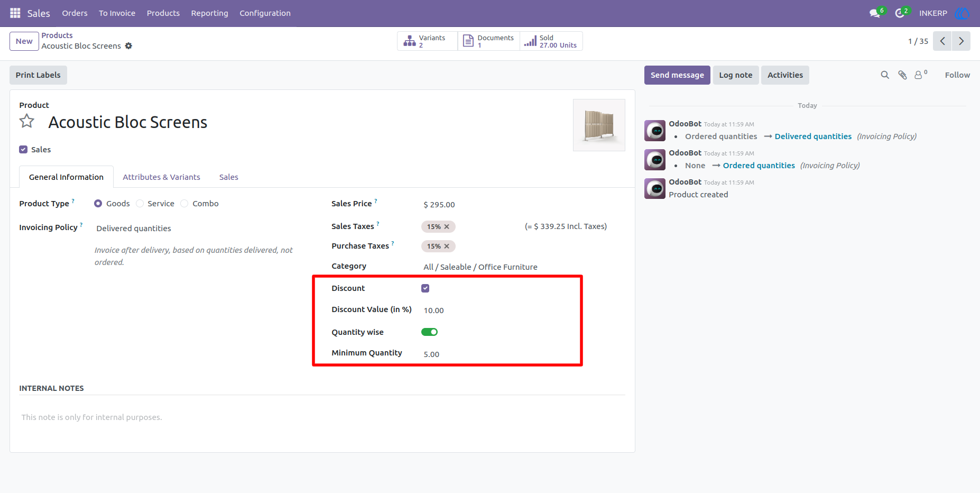Open the activities clock icon in navbar
This screenshot has width=980, height=493.
900,13
